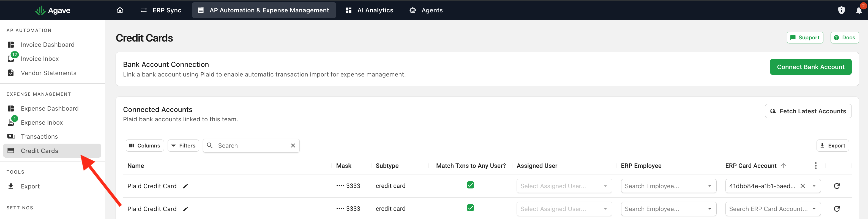Viewport: 868px width, 219px height.
Task: Click table Export button
Action: click(832, 146)
